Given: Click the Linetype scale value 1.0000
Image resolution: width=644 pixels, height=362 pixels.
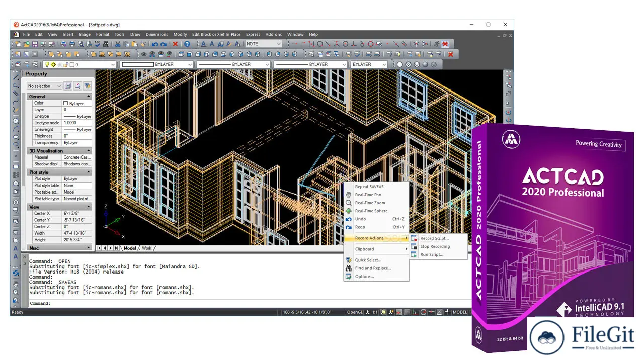Looking at the screenshot, I should 77,123.
